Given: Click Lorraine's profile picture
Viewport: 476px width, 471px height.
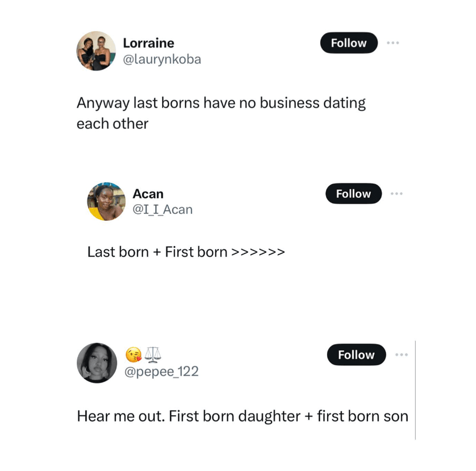Looking at the screenshot, I should pos(96,51).
